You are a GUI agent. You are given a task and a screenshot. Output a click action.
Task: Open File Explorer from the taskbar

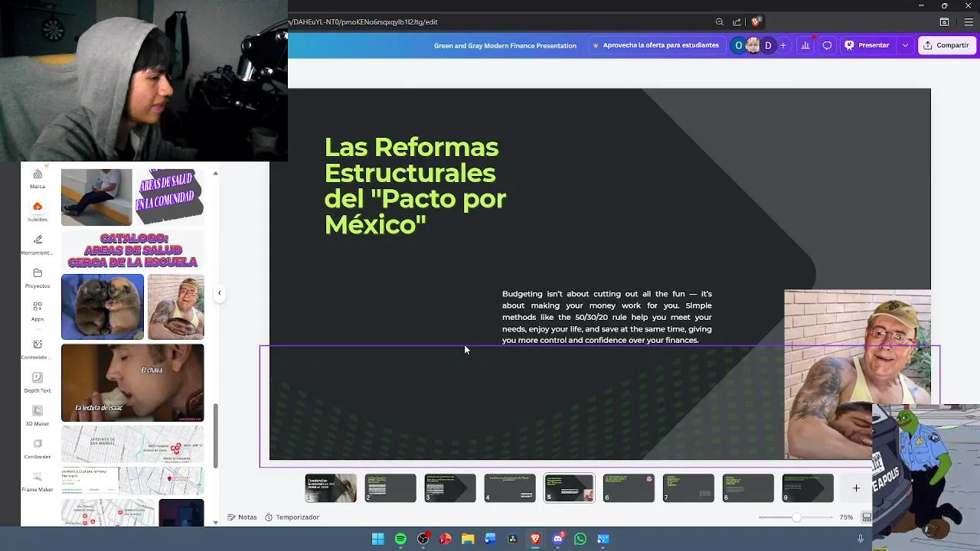pyautogui.click(x=468, y=539)
